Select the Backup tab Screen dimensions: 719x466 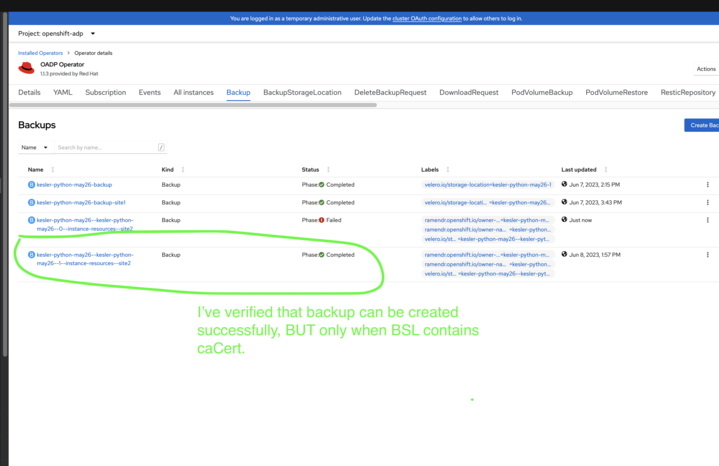238,92
